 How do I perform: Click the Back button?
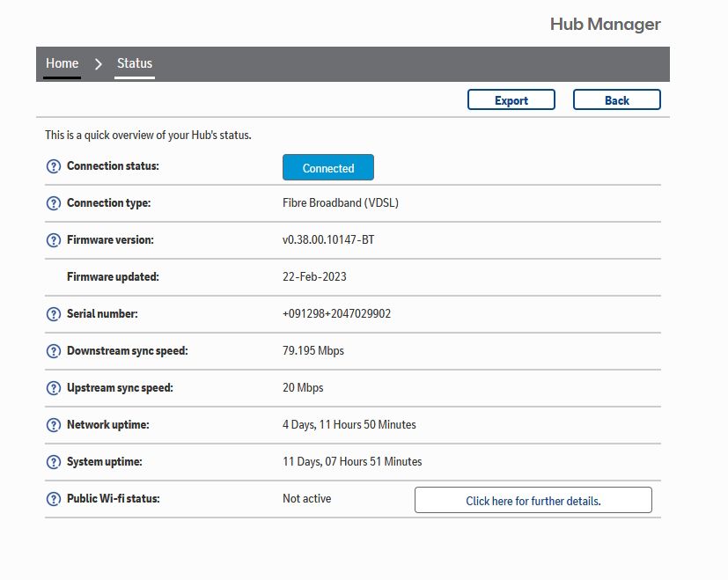pos(616,100)
